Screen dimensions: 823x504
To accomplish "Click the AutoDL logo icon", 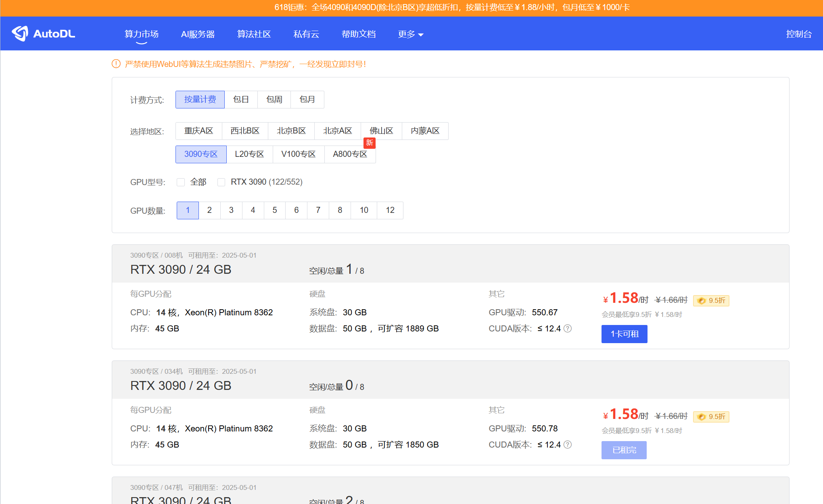I will tap(20, 33).
